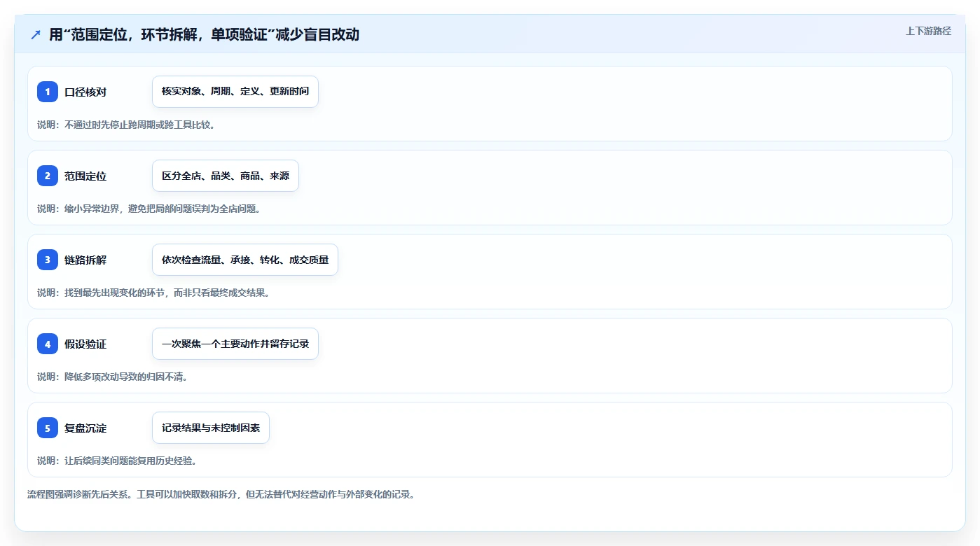Select the step 3 number badge
Image resolution: width=980 pixels, height=546 pixels.
[48, 260]
